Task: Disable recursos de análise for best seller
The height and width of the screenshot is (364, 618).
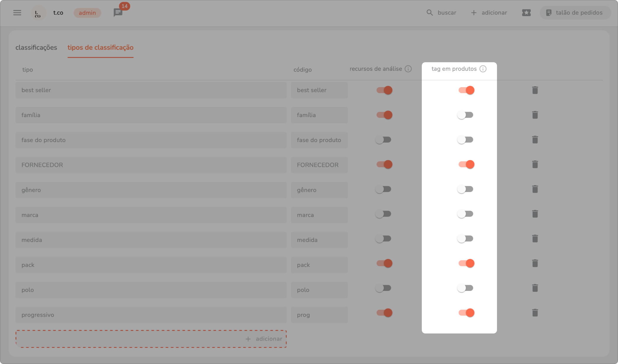Action: coord(384,90)
